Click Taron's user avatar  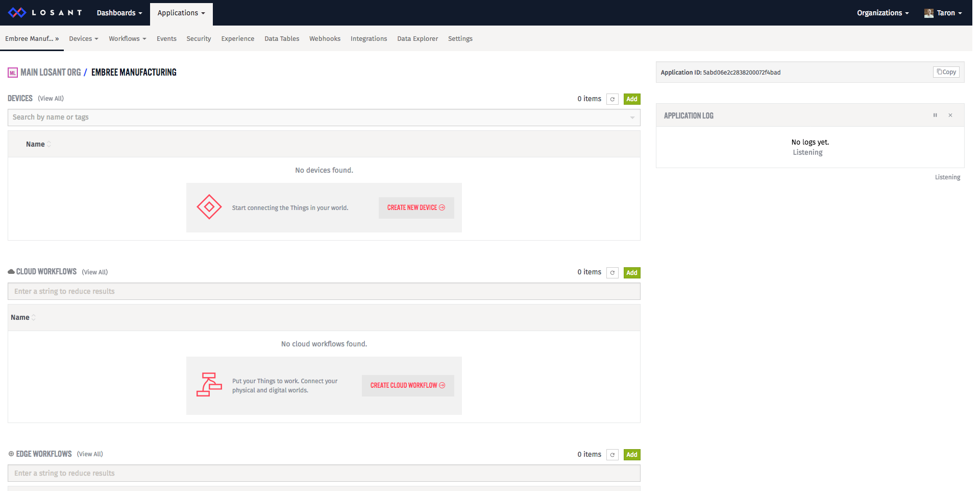point(929,13)
